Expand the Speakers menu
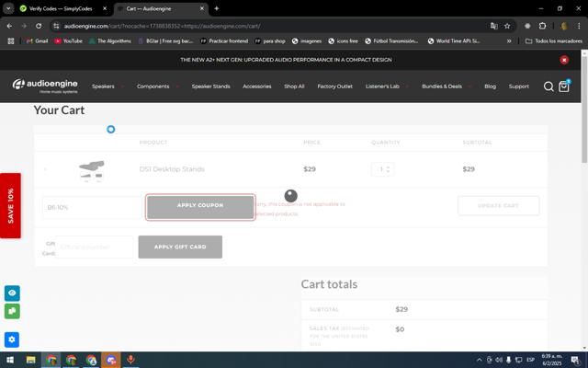588x368 pixels. pyautogui.click(x=108, y=86)
